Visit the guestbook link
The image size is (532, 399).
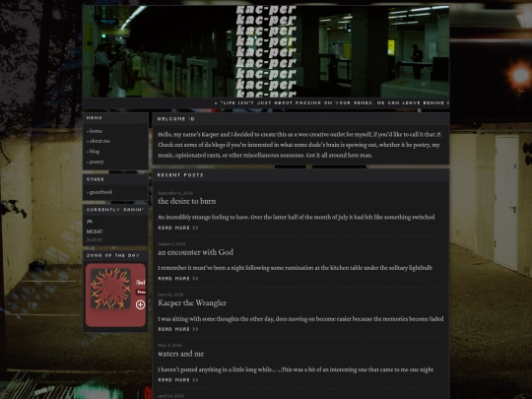[100, 192]
